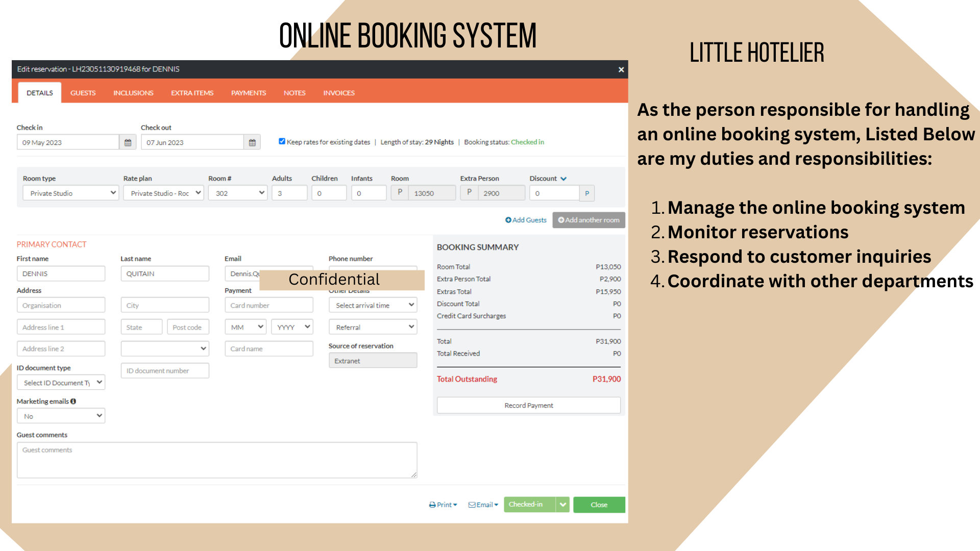Click Add another room button

[x=589, y=220]
